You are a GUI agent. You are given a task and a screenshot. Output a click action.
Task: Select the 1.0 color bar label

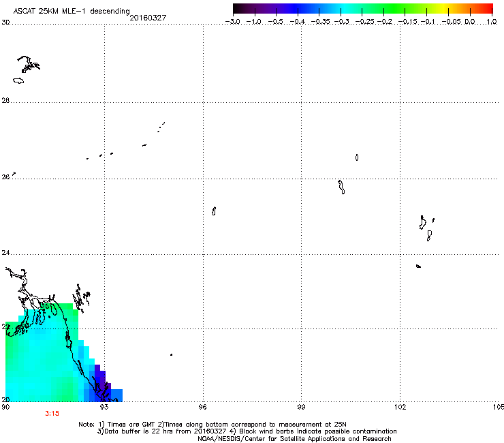(492, 22)
